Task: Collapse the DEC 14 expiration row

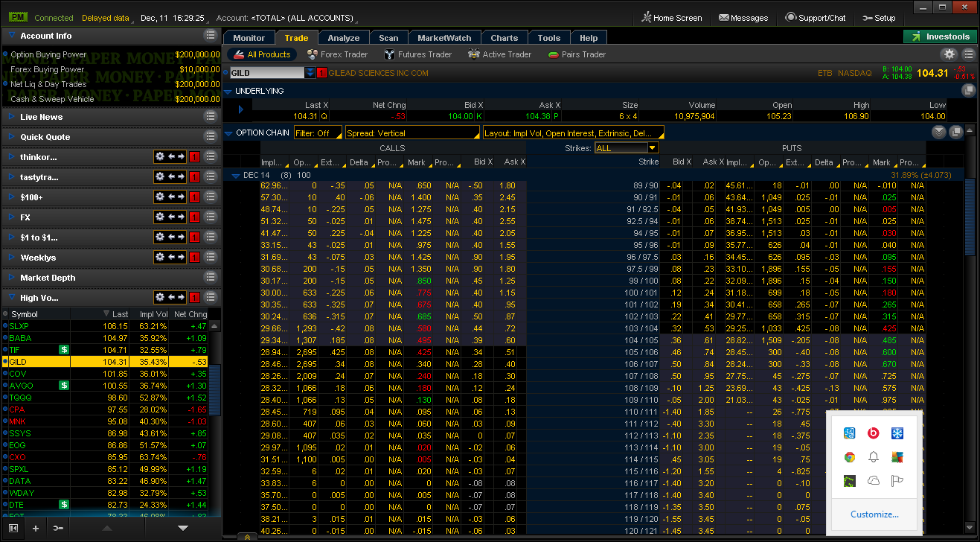Action: [236, 176]
